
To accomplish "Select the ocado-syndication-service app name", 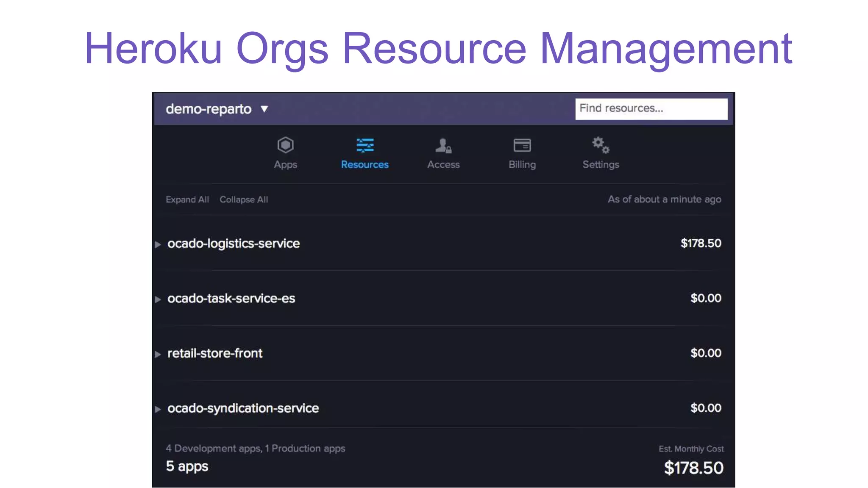I will 243,408.
